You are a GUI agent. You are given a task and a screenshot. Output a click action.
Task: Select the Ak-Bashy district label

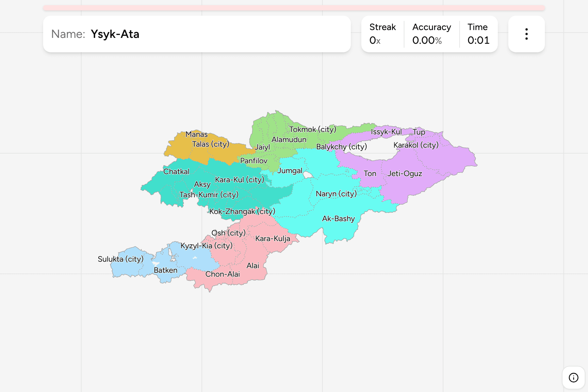tap(338, 219)
